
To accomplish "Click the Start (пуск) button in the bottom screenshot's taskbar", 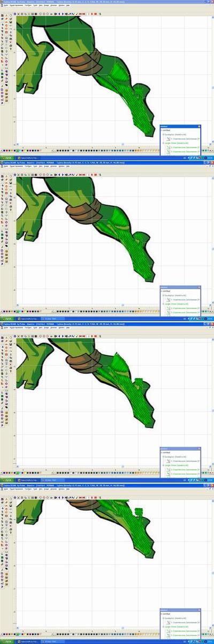I will pos(7,641).
